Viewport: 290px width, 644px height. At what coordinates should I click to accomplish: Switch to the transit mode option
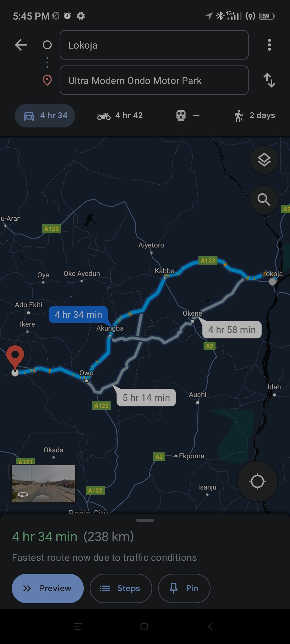coord(188,116)
